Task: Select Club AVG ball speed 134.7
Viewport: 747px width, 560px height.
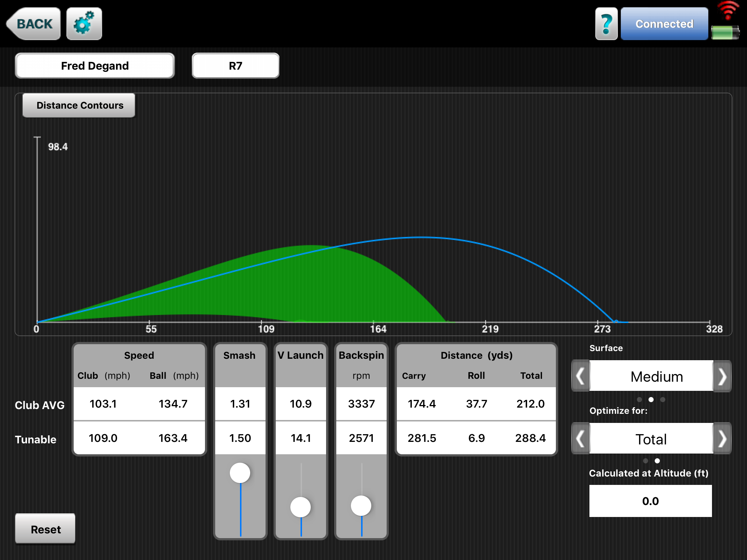Action: (173, 404)
